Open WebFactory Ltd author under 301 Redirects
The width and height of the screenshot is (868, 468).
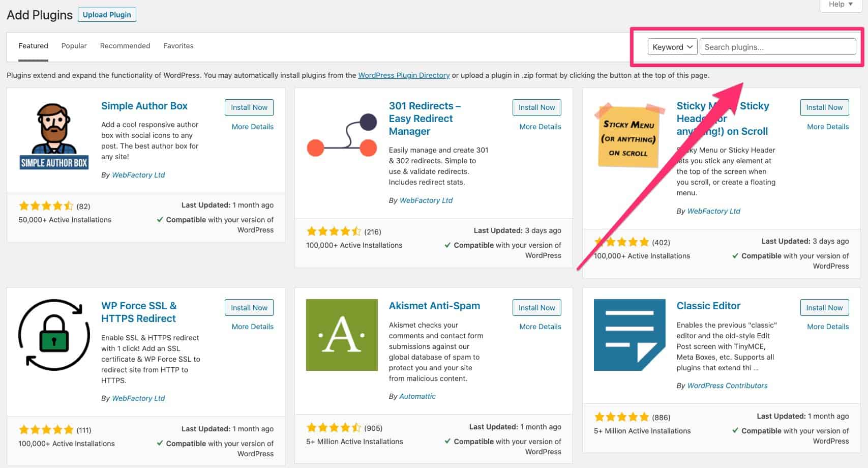pos(426,200)
